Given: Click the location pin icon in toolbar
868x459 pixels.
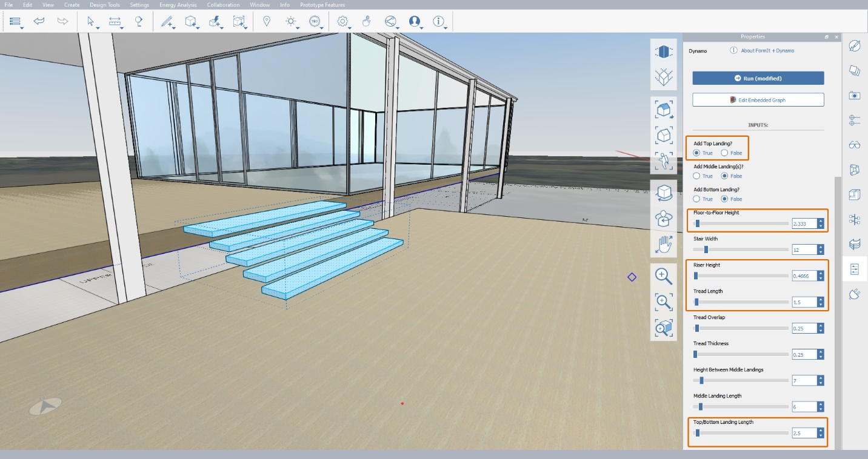Looking at the screenshot, I should (266, 21).
